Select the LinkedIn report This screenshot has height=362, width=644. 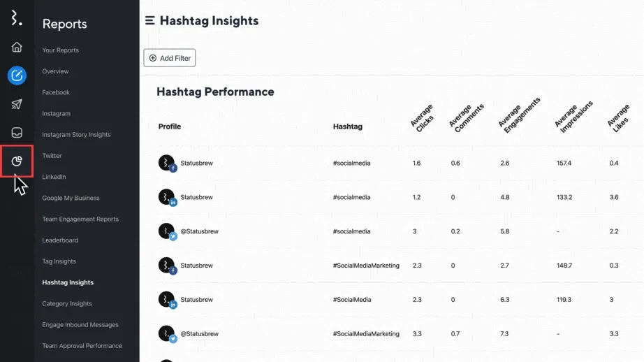click(x=54, y=177)
